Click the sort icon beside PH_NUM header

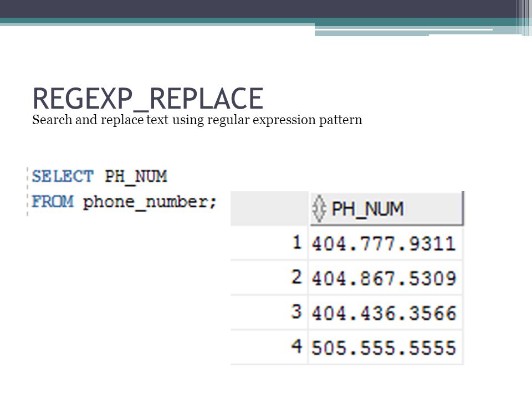(319, 209)
